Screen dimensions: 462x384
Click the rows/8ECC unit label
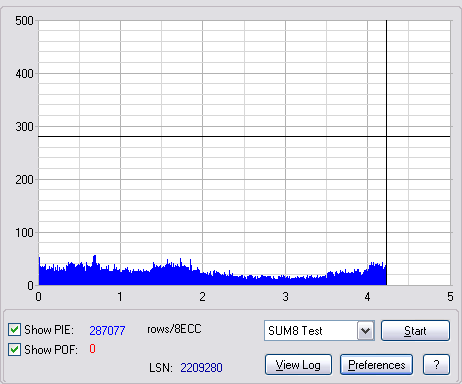(174, 329)
